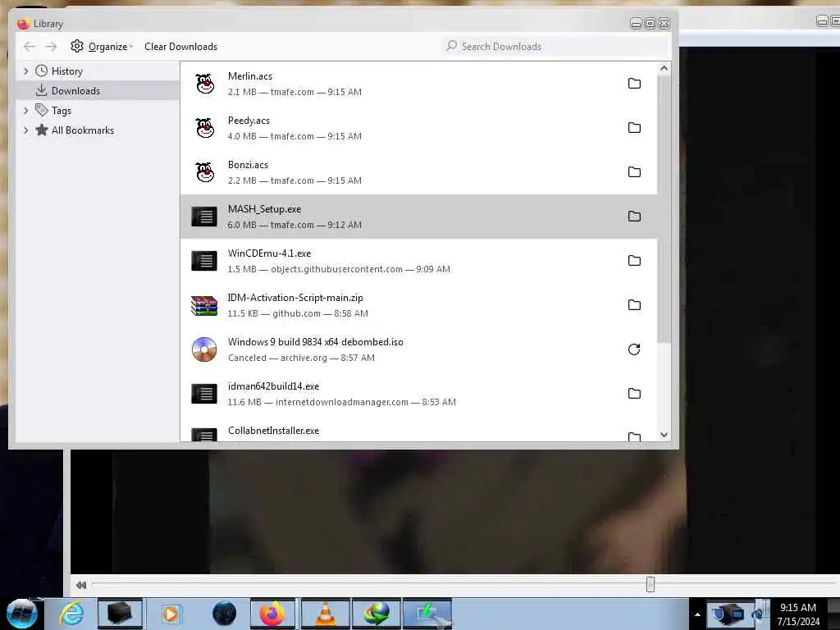Open VLC media player from taskbar
This screenshot has width=840, height=630.
tap(325, 614)
